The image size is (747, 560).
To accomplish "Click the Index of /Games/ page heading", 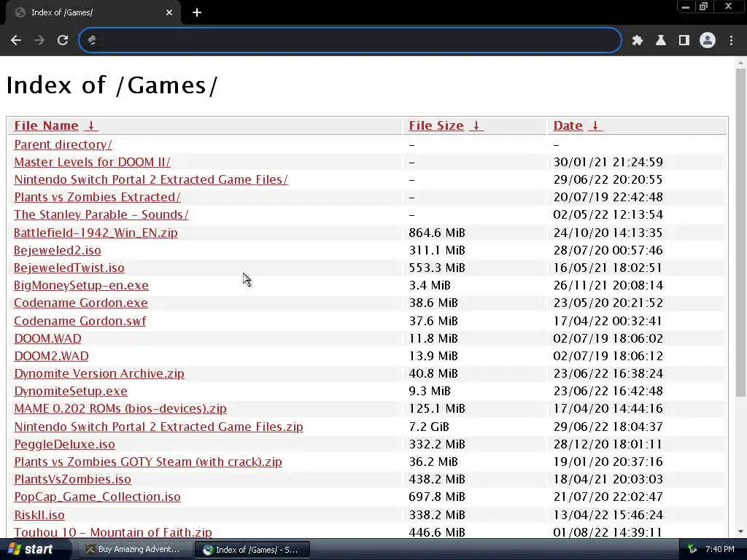I will tap(112, 86).
